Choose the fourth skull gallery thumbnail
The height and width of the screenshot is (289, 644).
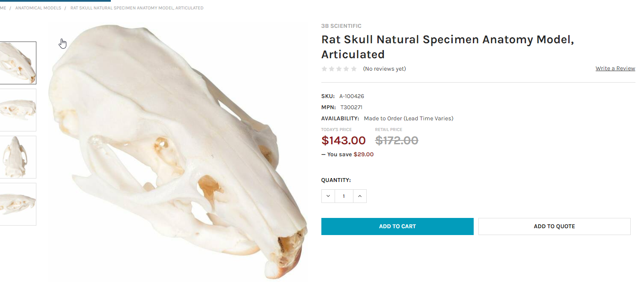(x=18, y=204)
